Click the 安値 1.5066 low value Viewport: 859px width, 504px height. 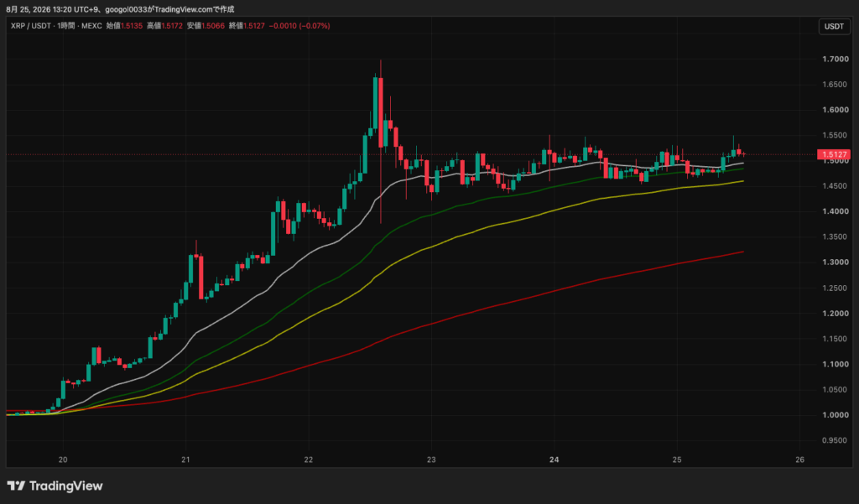click(x=206, y=26)
